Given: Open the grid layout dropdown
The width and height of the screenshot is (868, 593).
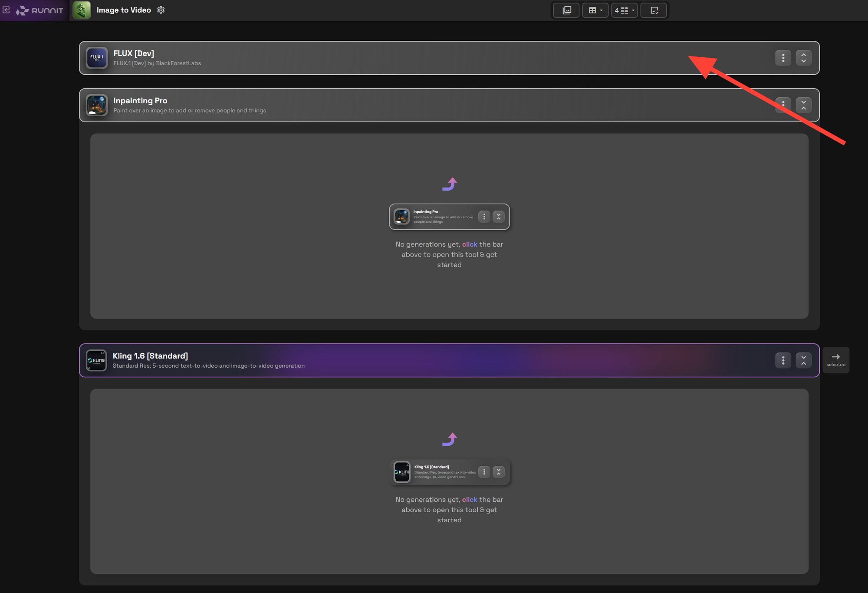Looking at the screenshot, I should point(595,10).
